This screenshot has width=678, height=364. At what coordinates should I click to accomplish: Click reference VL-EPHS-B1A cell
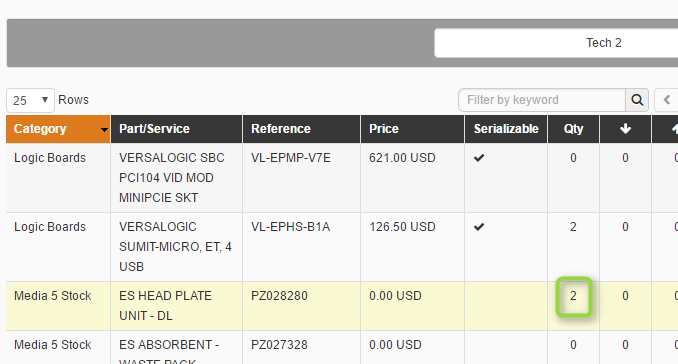point(291,227)
